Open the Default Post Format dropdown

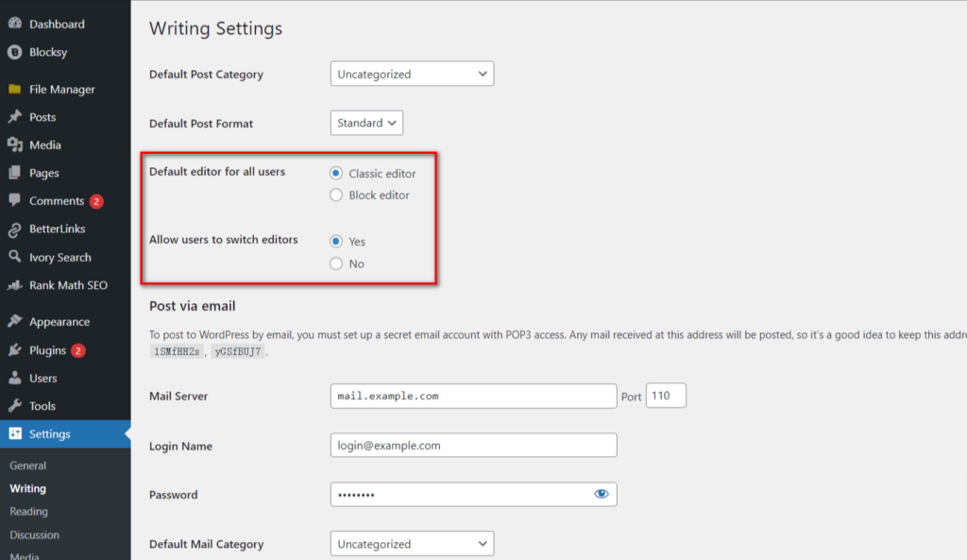tap(366, 123)
